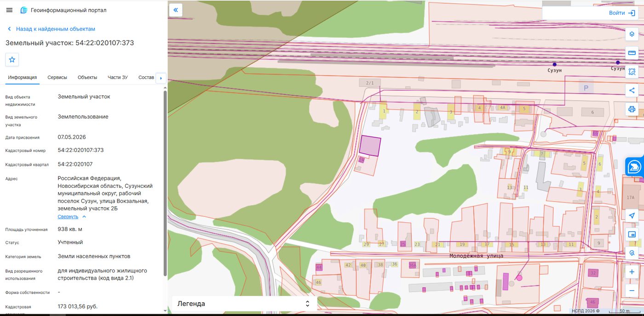
Task: Switch to the Объекты tab
Action: coord(87,78)
